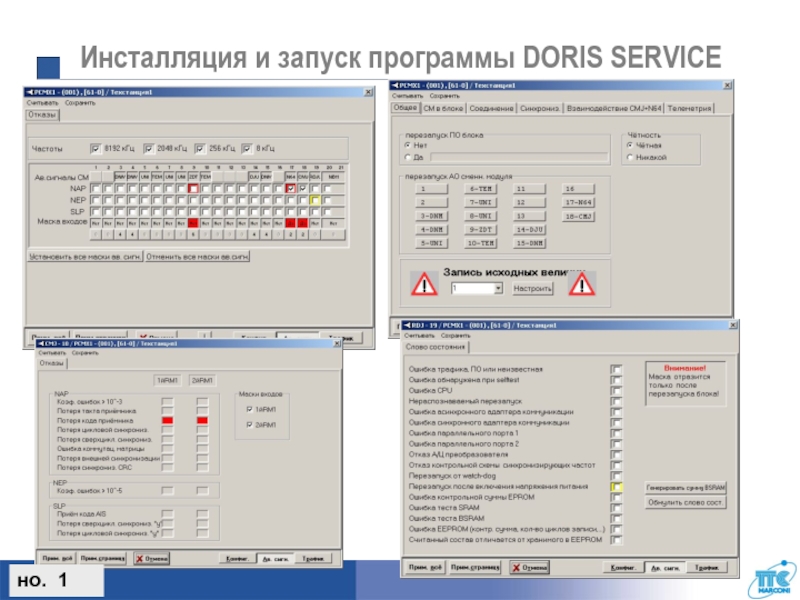Check the Отказ А/Ц преобразователя checkbox

tap(616, 454)
